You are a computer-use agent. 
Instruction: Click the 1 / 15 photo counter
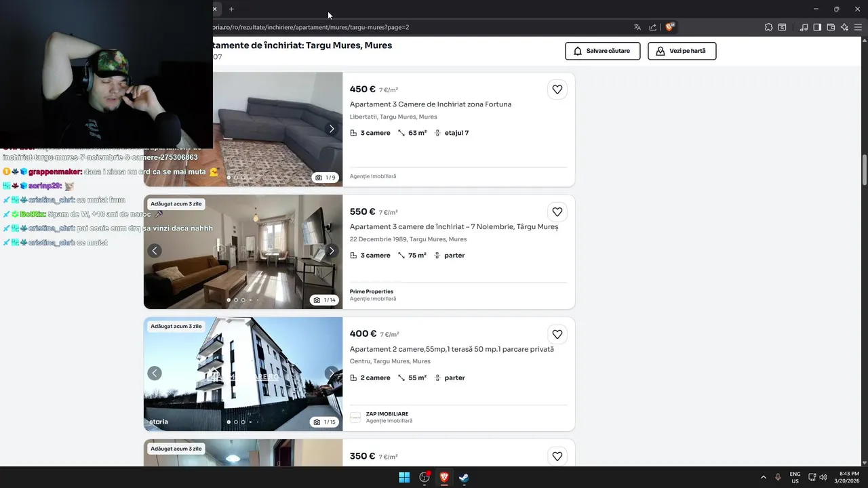(x=325, y=422)
